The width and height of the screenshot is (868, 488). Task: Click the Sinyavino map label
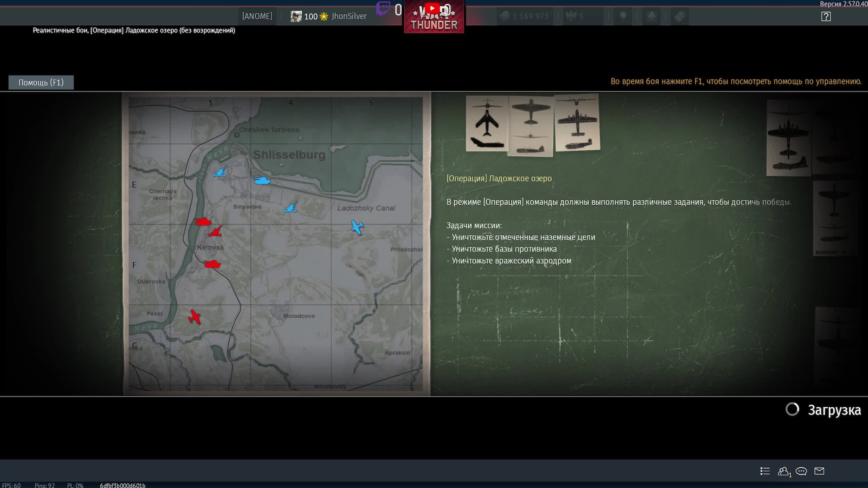pyautogui.click(x=247, y=207)
